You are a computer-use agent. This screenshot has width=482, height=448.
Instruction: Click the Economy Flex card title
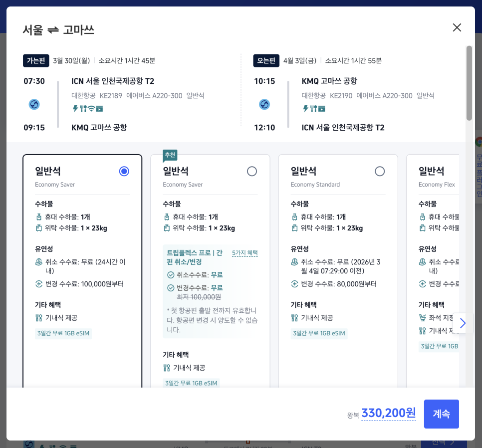click(x=431, y=171)
